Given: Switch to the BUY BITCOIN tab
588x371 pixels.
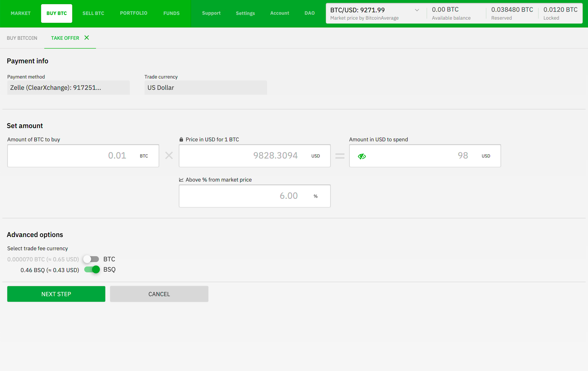Looking at the screenshot, I should pos(22,38).
